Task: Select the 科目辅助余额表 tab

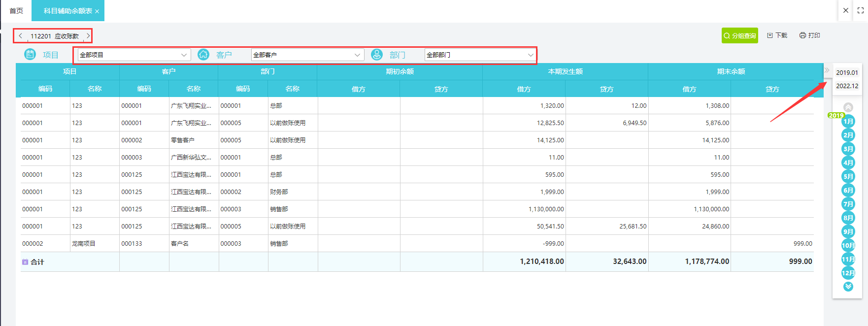Action: [x=67, y=11]
